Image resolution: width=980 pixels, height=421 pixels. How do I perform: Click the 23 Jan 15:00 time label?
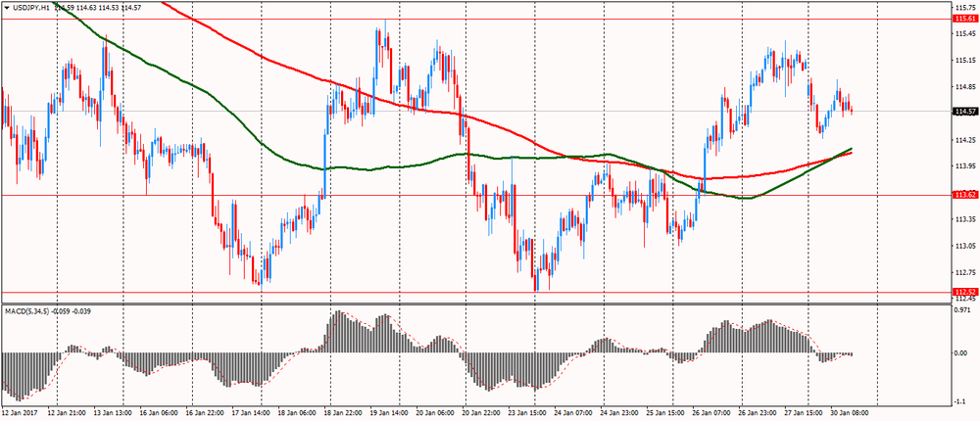tap(527, 413)
